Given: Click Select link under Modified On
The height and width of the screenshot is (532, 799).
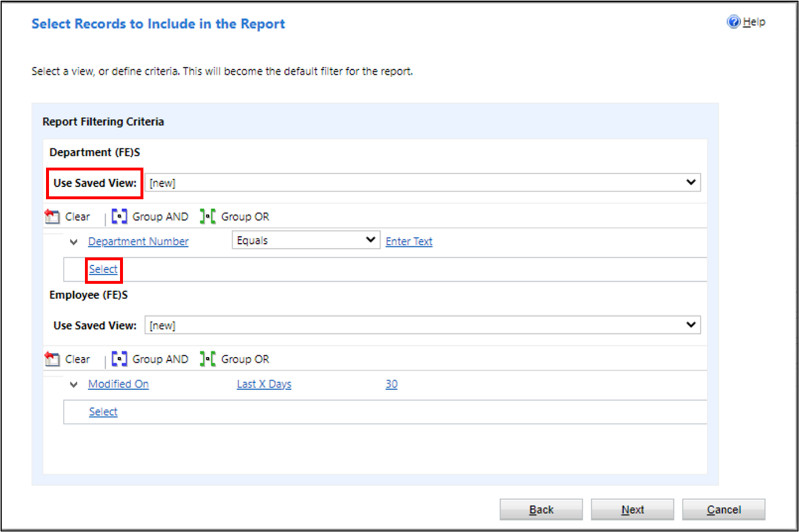Looking at the screenshot, I should point(103,412).
